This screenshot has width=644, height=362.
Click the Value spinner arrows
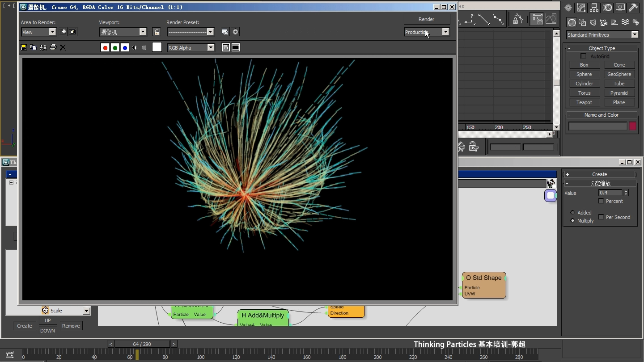[626, 193]
